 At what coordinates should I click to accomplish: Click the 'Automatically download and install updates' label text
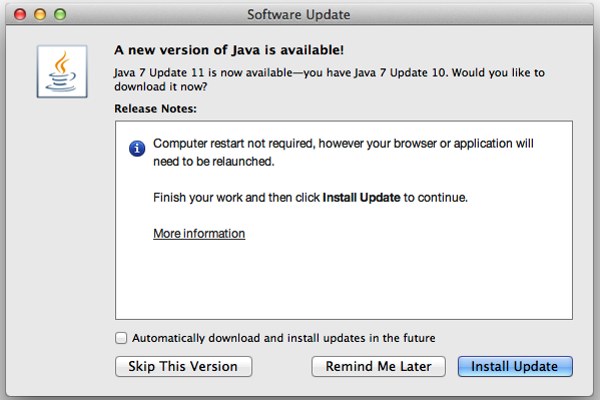click(284, 338)
